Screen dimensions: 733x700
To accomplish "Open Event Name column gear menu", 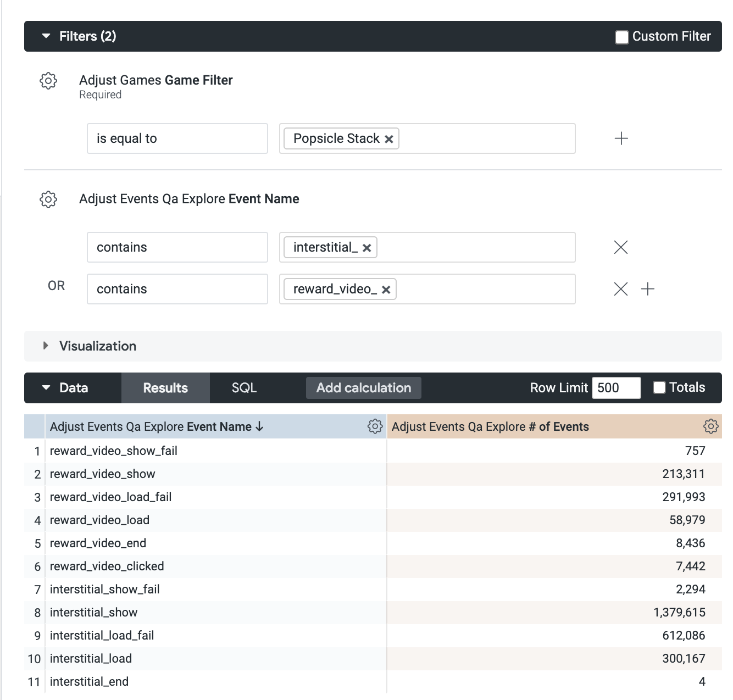I will point(375,426).
